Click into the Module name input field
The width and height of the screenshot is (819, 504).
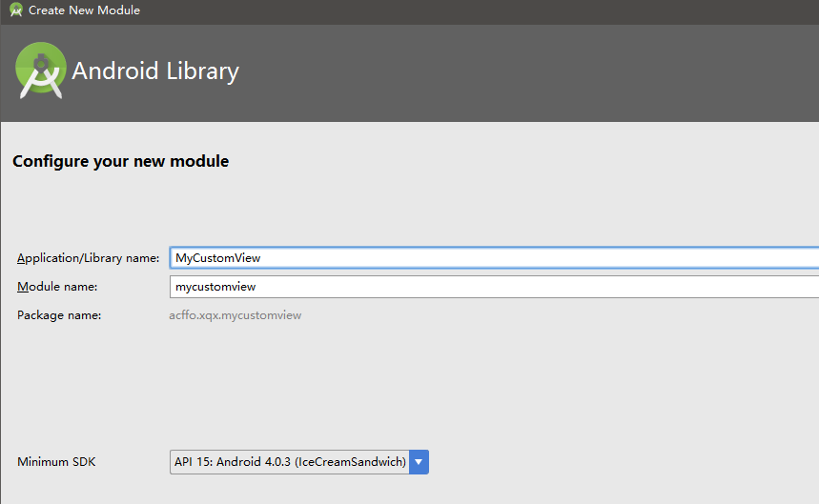(x=494, y=287)
